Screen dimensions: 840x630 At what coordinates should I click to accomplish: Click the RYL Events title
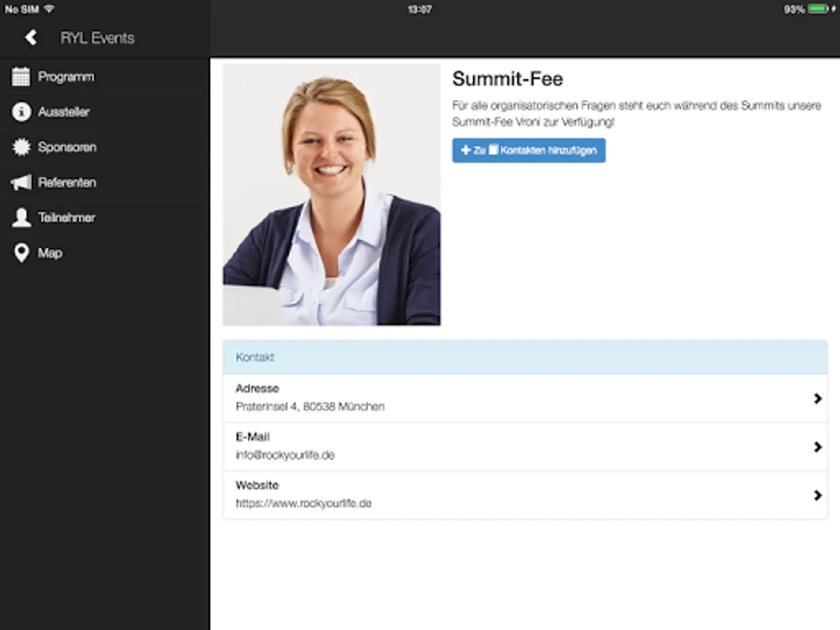[x=97, y=38]
